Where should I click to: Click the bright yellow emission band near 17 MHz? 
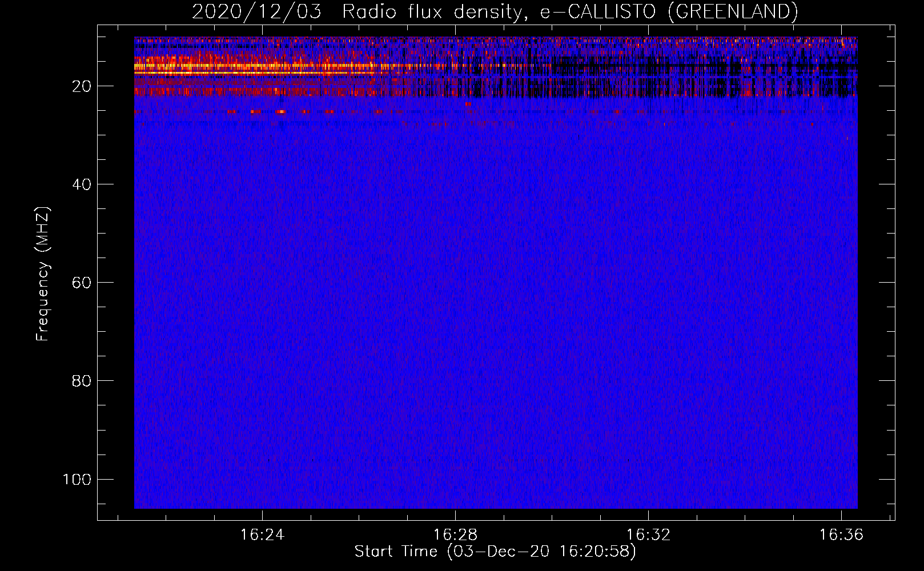point(254,73)
